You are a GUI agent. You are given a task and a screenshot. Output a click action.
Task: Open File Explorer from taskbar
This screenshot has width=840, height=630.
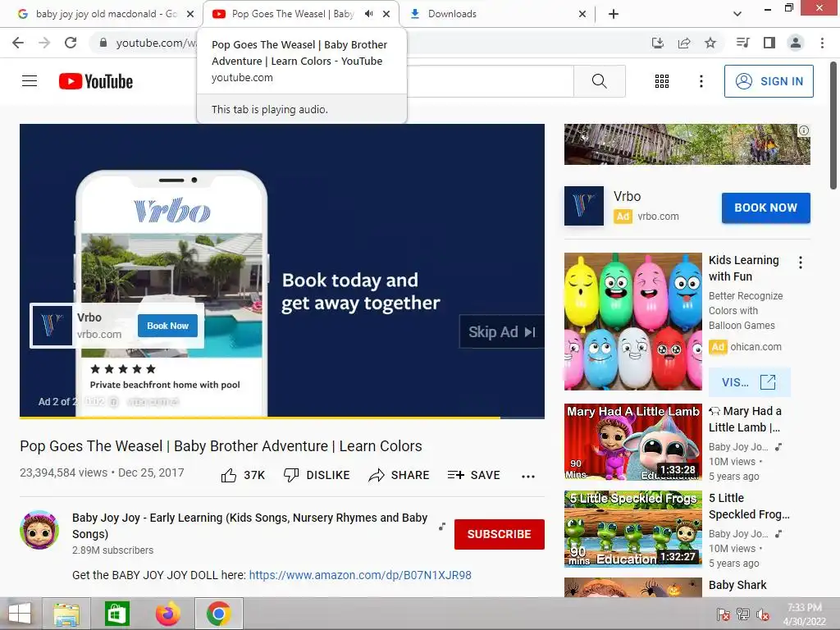point(67,614)
